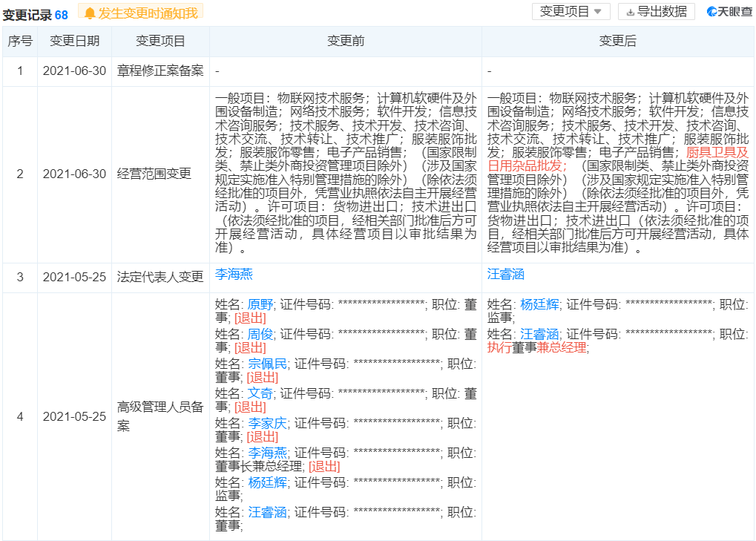The height and width of the screenshot is (541, 756).
Task: Click the 变更日期 column header
Action: click(x=75, y=41)
